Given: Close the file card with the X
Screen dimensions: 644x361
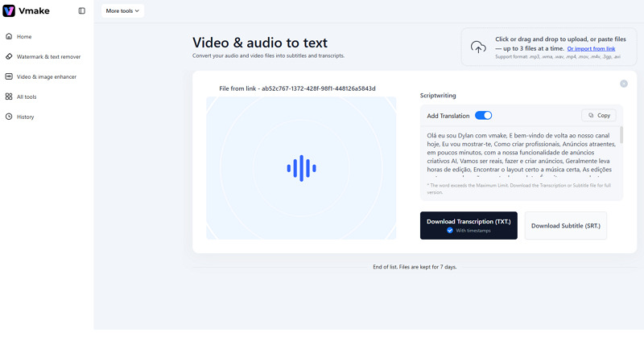Looking at the screenshot, I should click(624, 84).
